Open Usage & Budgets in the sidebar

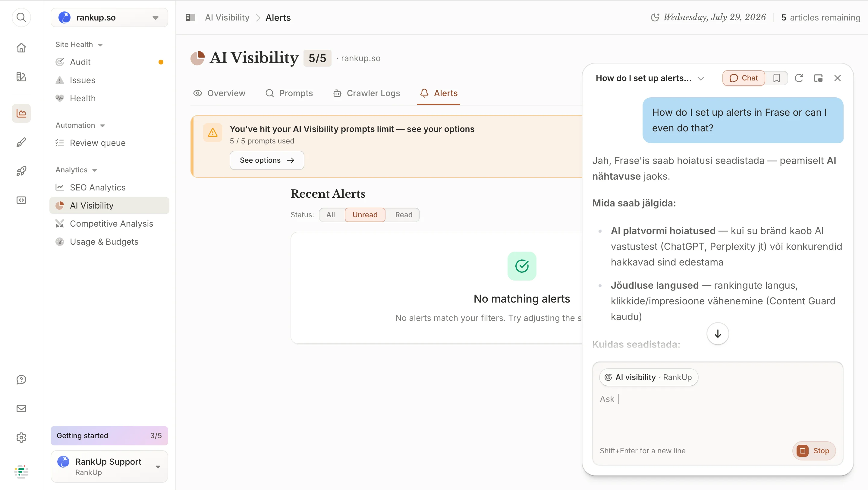coord(109,242)
